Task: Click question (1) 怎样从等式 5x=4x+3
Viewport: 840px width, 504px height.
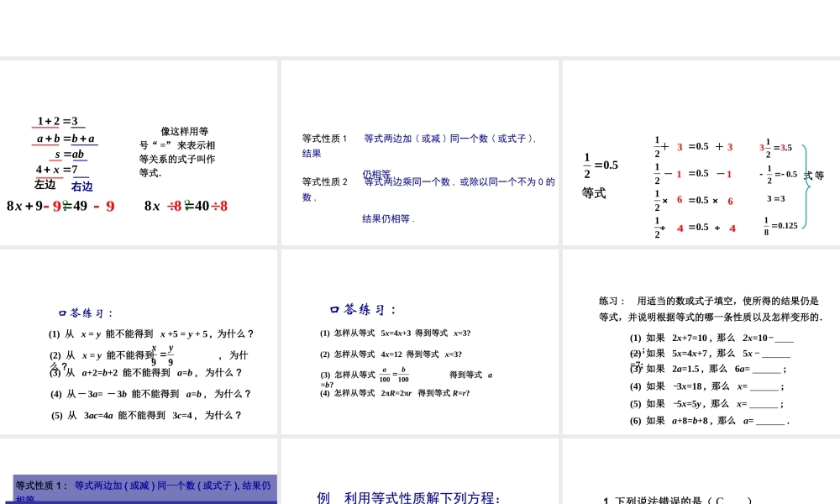Action: coord(396,333)
